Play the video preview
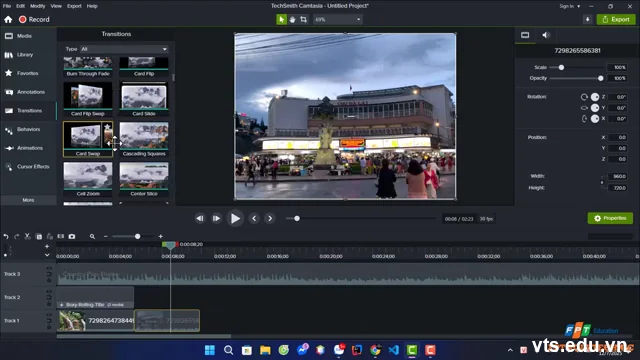The width and height of the screenshot is (640, 360). (235, 219)
